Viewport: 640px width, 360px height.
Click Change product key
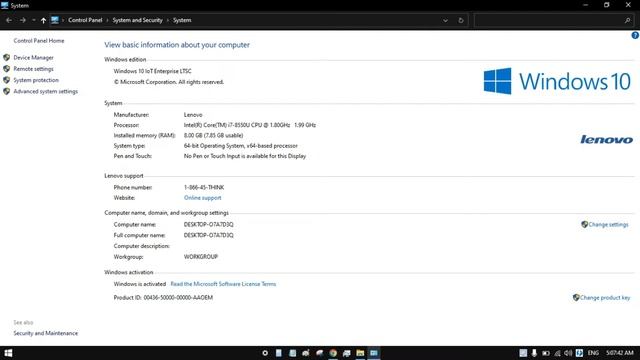click(x=605, y=298)
